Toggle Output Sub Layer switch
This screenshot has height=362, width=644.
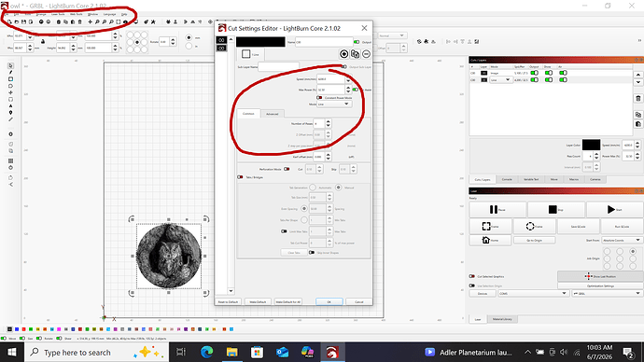[x=343, y=67]
